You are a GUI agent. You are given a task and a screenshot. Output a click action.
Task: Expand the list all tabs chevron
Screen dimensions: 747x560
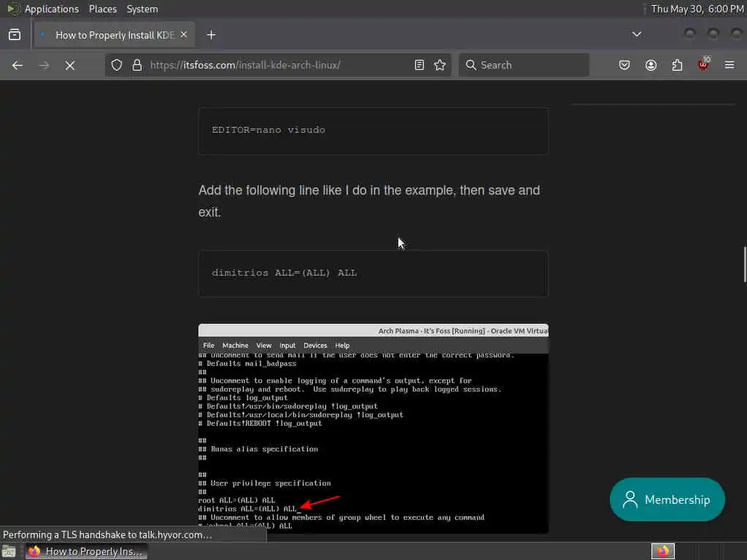coord(636,34)
